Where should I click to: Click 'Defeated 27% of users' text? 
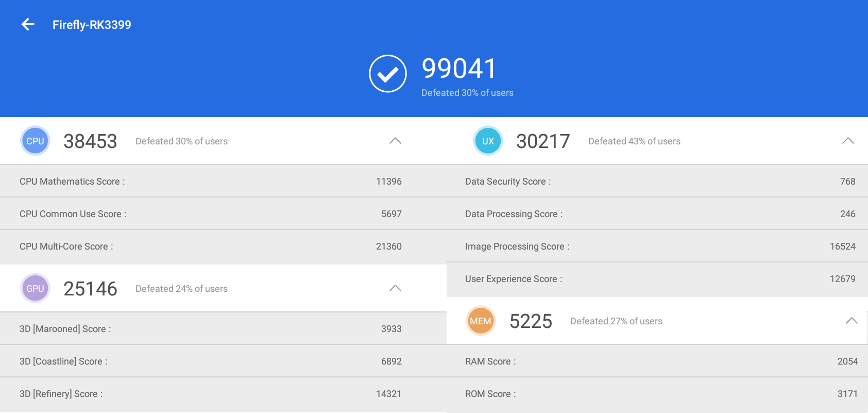click(x=616, y=321)
